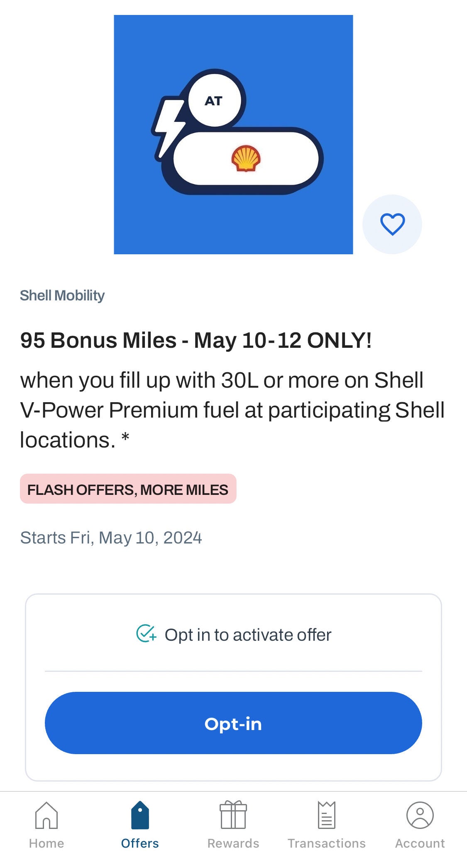This screenshot has height=868, width=467.
Task: Click the 95 Bonus Miles offer title
Action: click(196, 340)
